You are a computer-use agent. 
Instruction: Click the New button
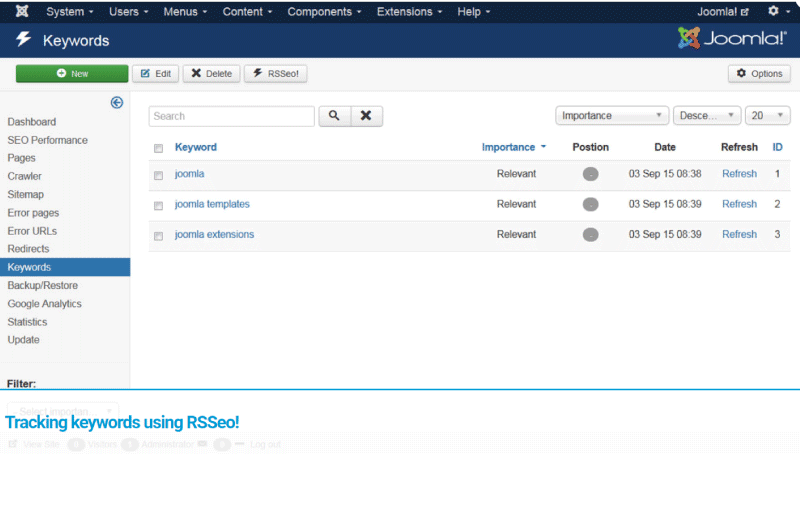tap(72, 73)
